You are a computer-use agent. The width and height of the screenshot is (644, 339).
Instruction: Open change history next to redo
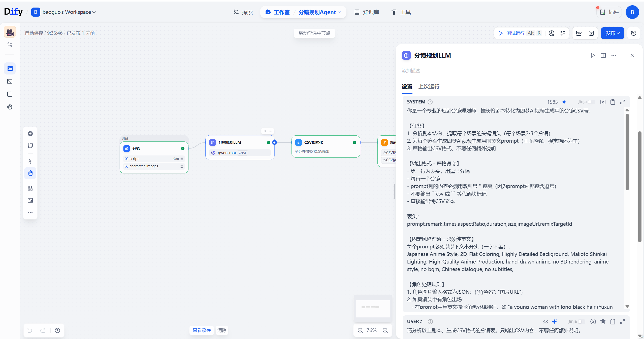[57, 330]
